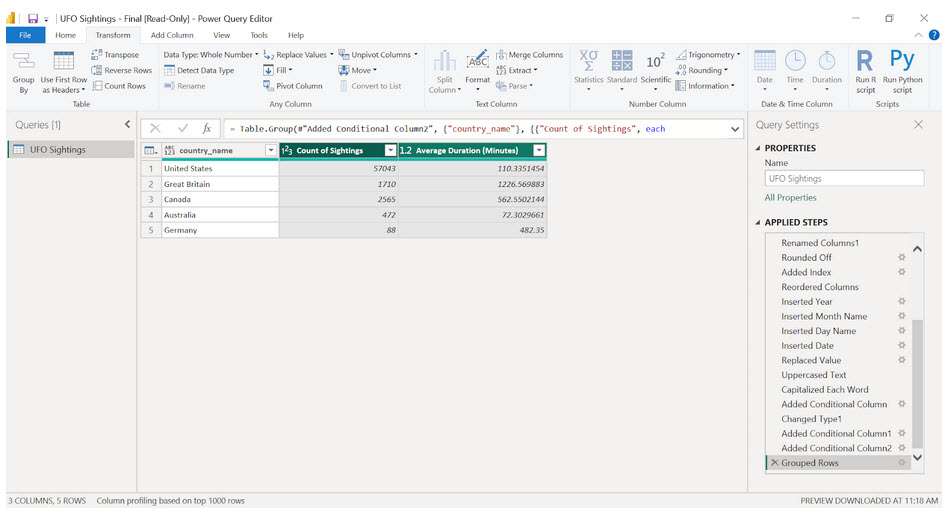The height and width of the screenshot is (509, 948).
Task: Open the Rounding dropdown
Action: coord(726,70)
